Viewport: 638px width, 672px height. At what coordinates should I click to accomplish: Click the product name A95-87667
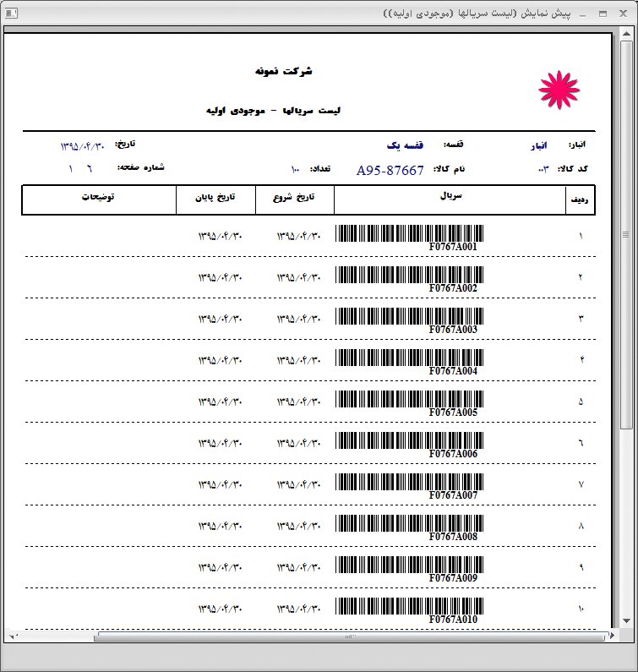pyautogui.click(x=390, y=170)
